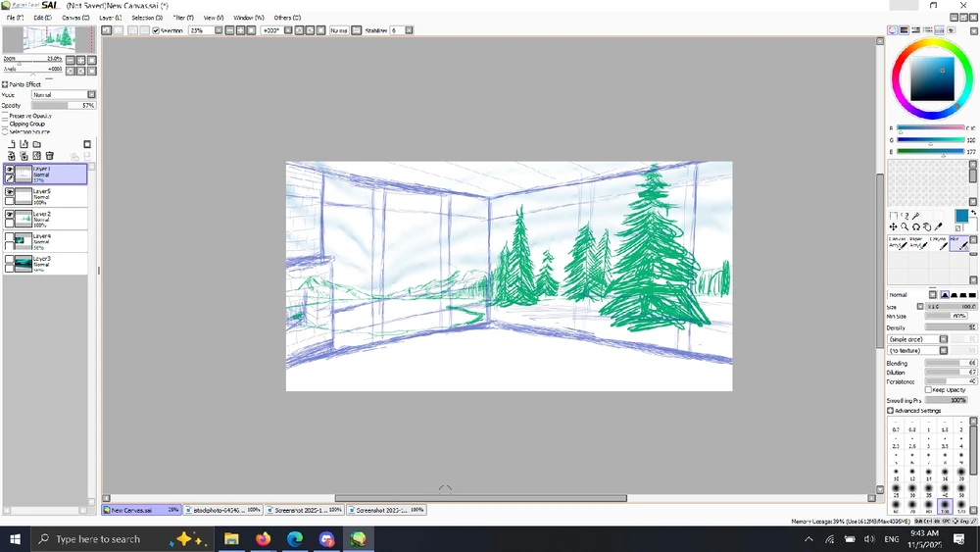Screen dimensions: 980x552
Task: Open File Explorer from the taskbar
Action: click(231, 539)
